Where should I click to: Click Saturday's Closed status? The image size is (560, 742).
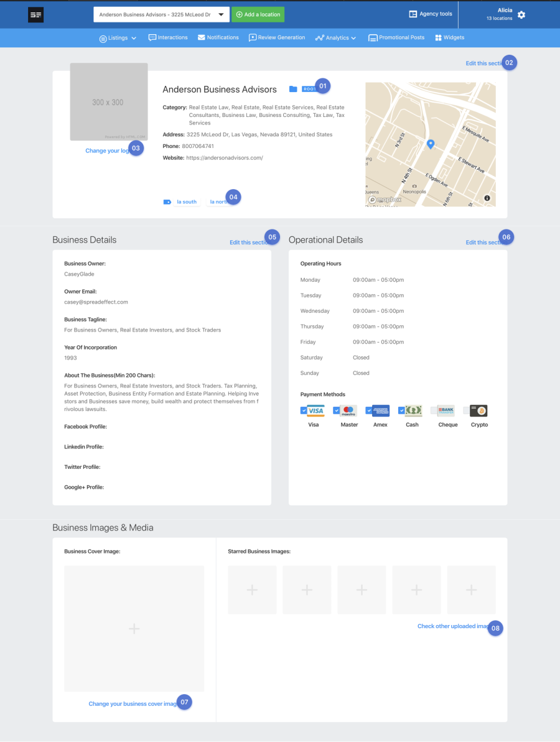361,358
